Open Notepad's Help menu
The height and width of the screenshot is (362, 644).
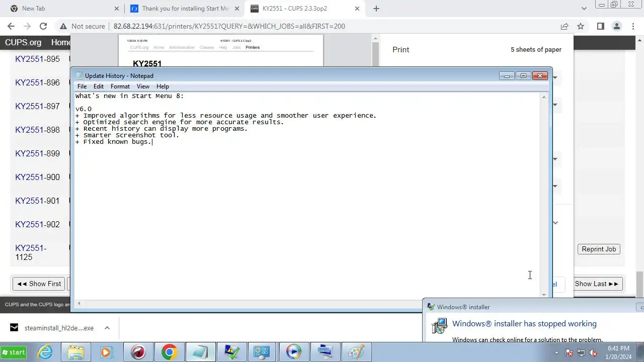[163, 86]
